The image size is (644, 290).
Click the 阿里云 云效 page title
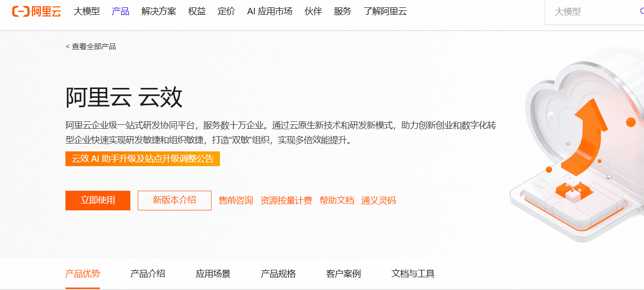pyautogui.click(x=124, y=97)
